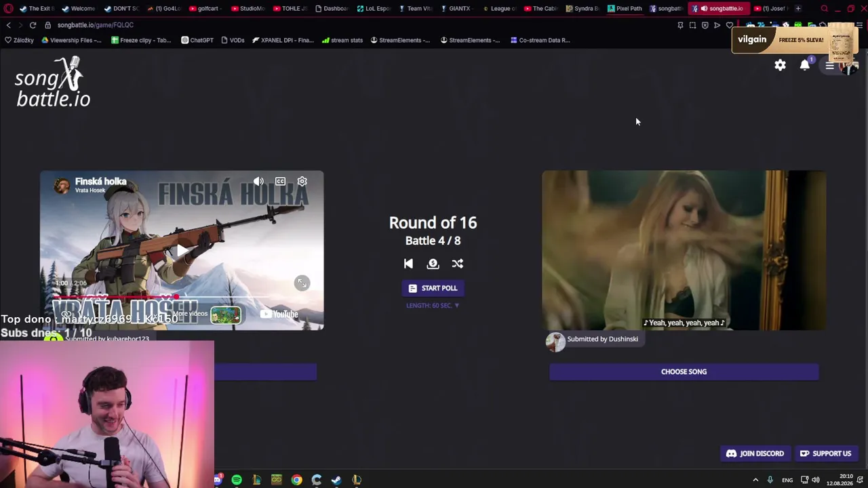Open the More videos thumbnail

(225, 314)
